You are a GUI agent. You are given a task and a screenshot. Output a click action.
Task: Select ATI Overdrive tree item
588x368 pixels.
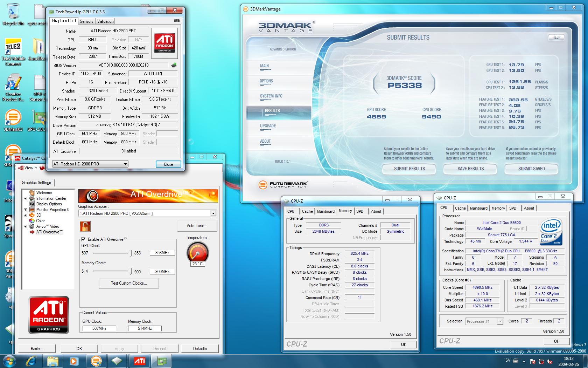click(49, 232)
